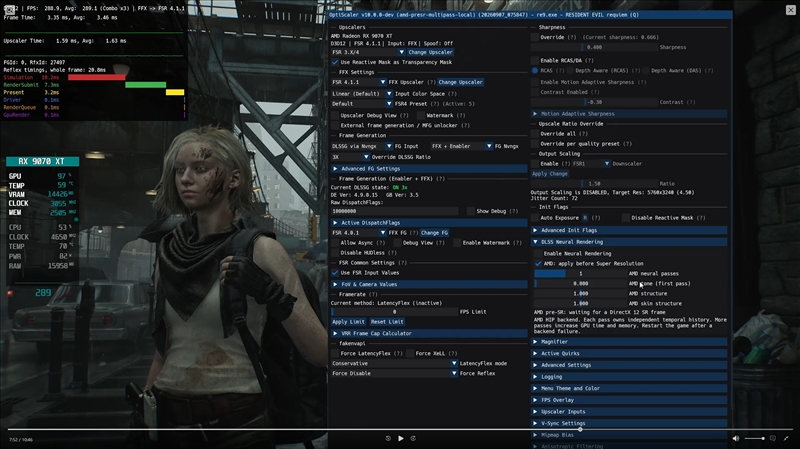Toggle Auto Exposure checkbox
Image resolution: width=800 pixels, height=449 pixels.
click(x=535, y=218)
